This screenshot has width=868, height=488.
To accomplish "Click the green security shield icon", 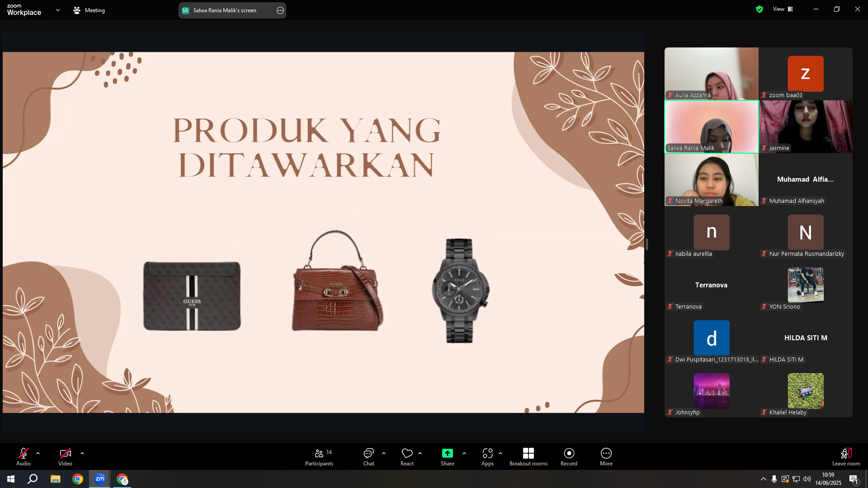I will pyautogui.click(x=759, y=9).
